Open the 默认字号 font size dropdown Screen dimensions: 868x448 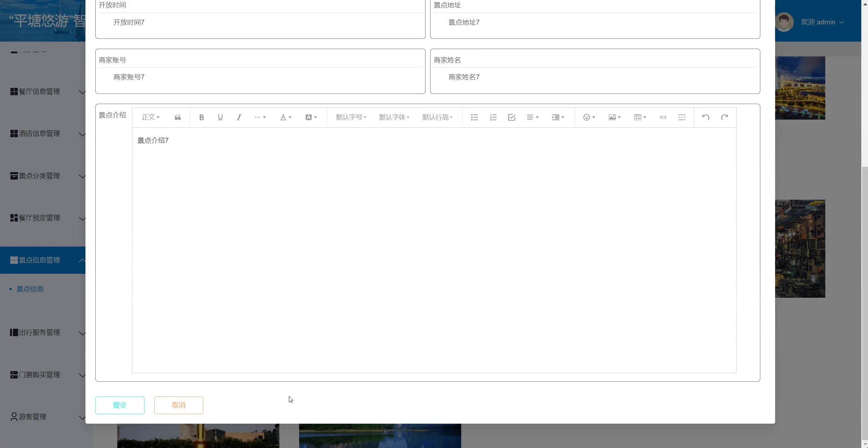click(351, 117)
